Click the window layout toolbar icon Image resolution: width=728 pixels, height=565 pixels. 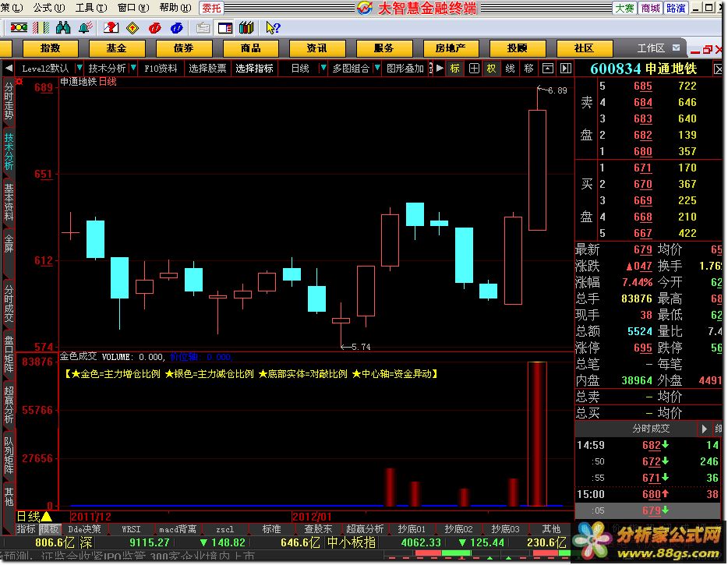coord(225,28)
